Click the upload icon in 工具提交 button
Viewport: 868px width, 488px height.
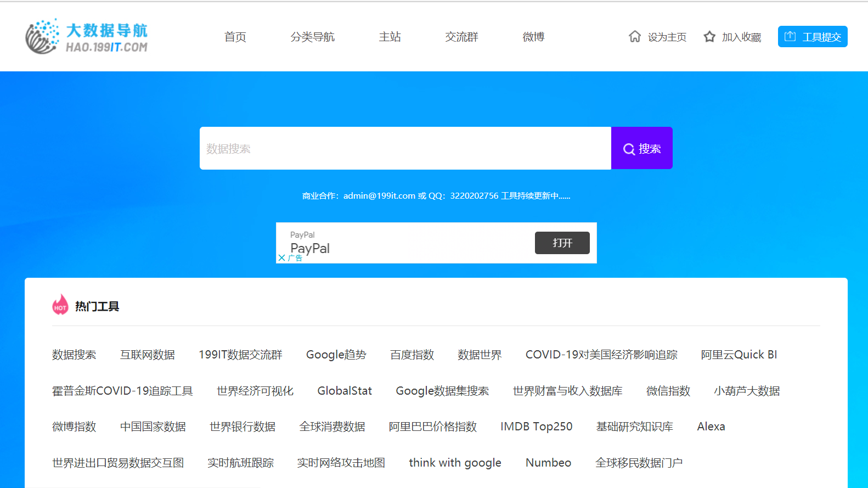click(790, 36)
